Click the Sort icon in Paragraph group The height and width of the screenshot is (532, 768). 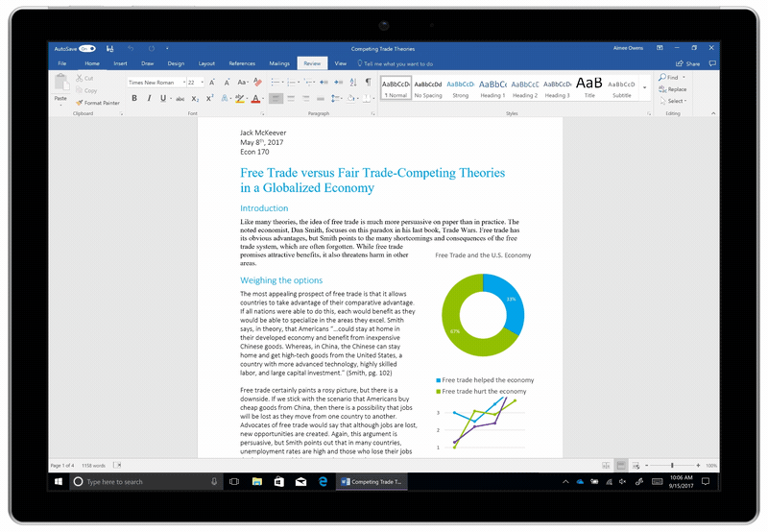[351, 83]
